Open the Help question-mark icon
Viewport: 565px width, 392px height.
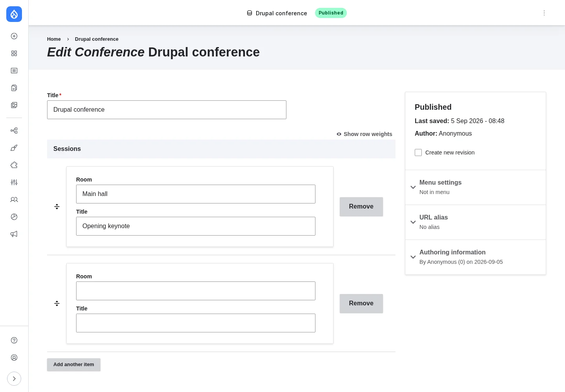coord(14,340)
